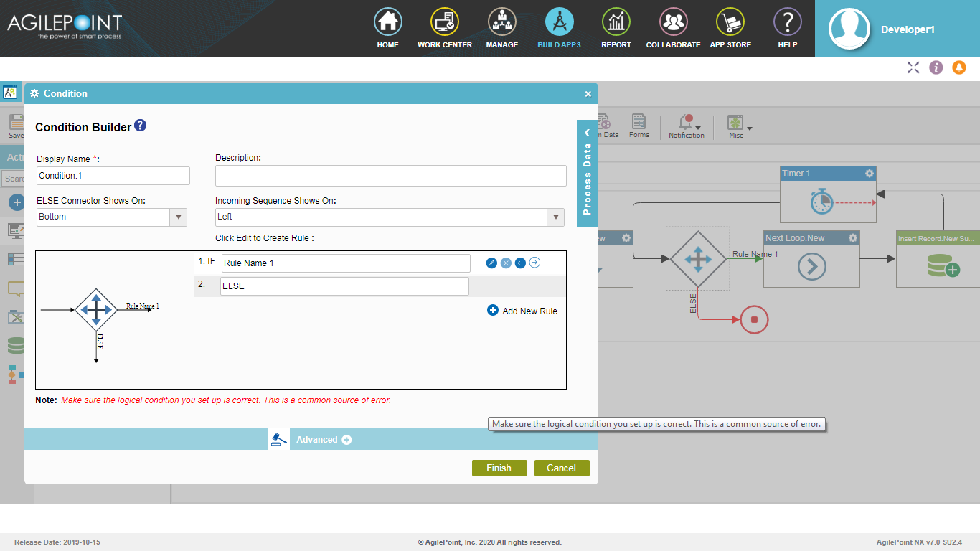Click the purple info icon
This screenshot has height=551, width=980.
tap(936, 67)
